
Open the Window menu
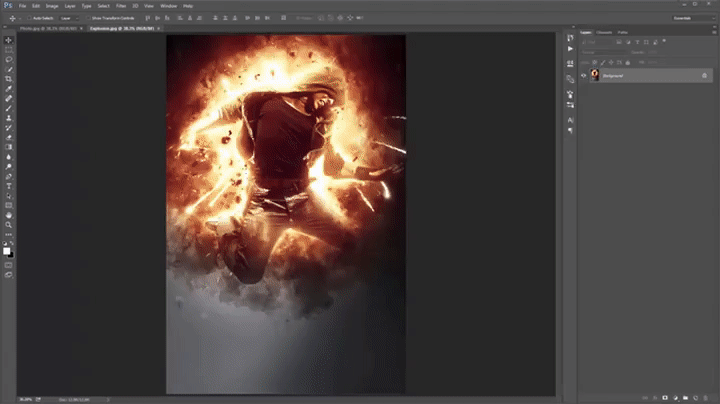168,5
